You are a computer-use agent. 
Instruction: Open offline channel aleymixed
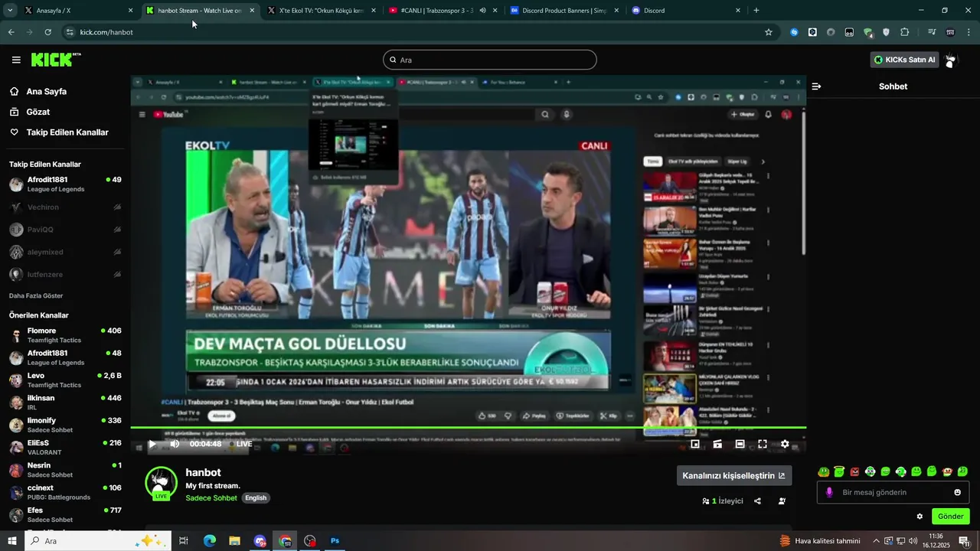pos(65,252)
